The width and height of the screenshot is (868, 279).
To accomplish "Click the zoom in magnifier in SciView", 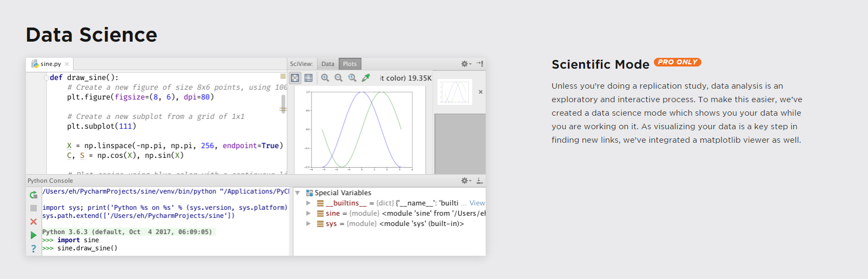I will coord(325,78).
